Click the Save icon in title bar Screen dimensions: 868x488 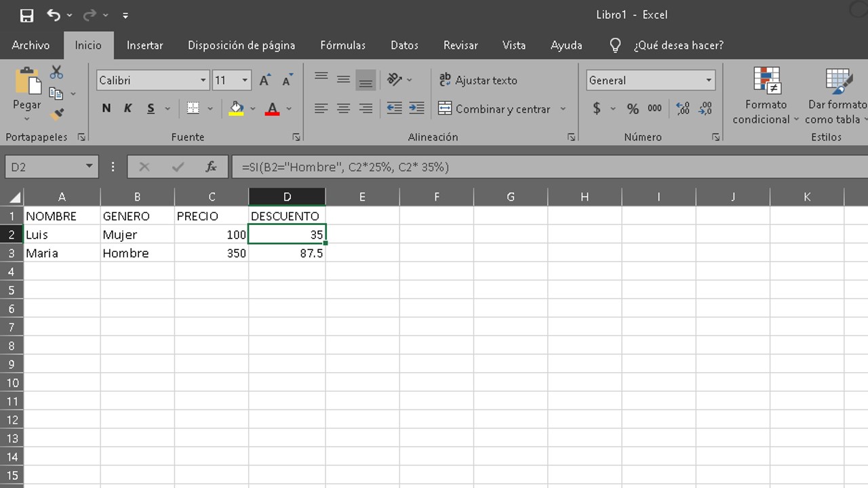tap(26, 15)
